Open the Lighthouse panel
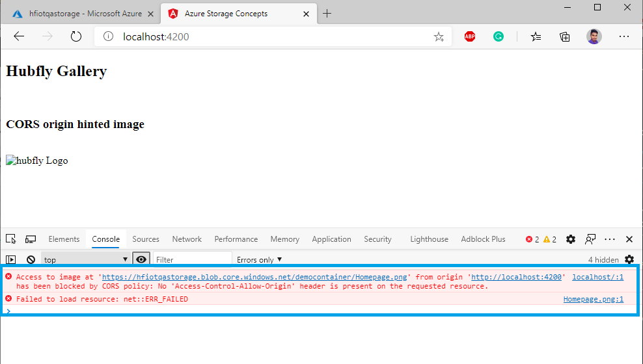Screen dimensions: 643x364 tap(430, 239)
